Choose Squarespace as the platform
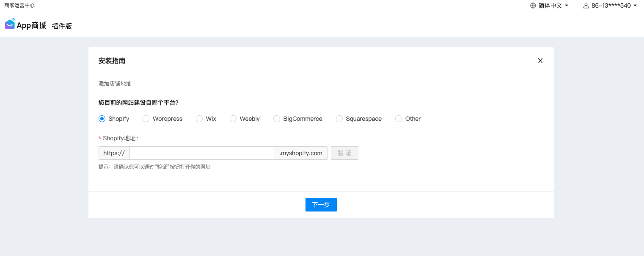 [339, 119]
